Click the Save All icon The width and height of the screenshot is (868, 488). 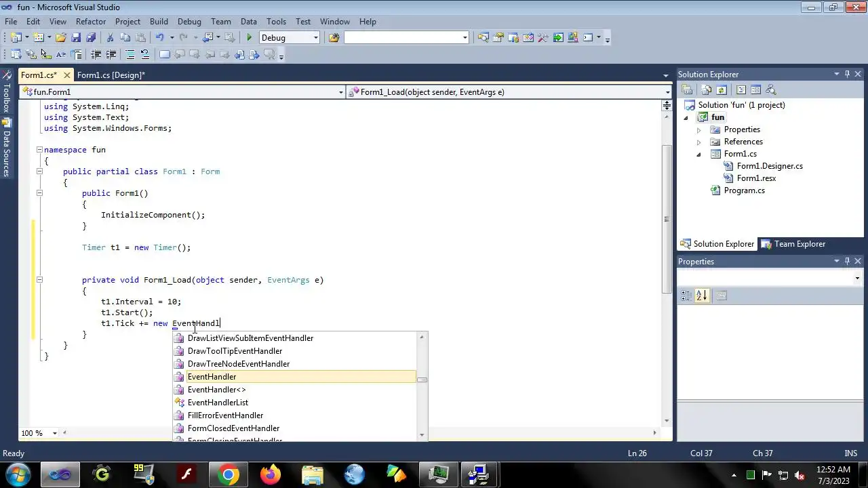91,37
